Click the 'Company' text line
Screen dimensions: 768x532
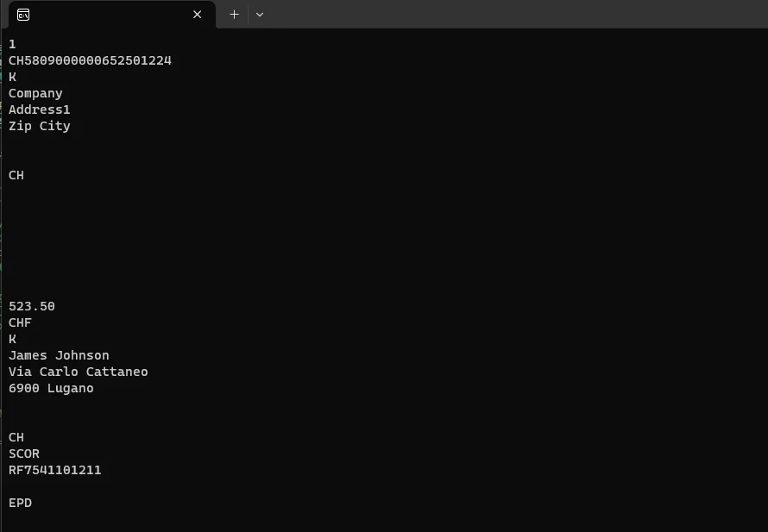35,93
